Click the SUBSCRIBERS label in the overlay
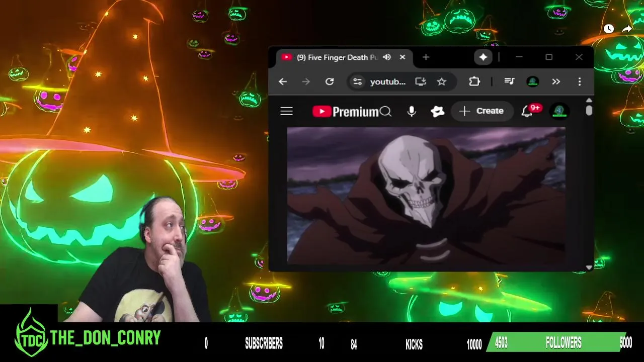Screen dimensions: 644x362 click(264, 344)
